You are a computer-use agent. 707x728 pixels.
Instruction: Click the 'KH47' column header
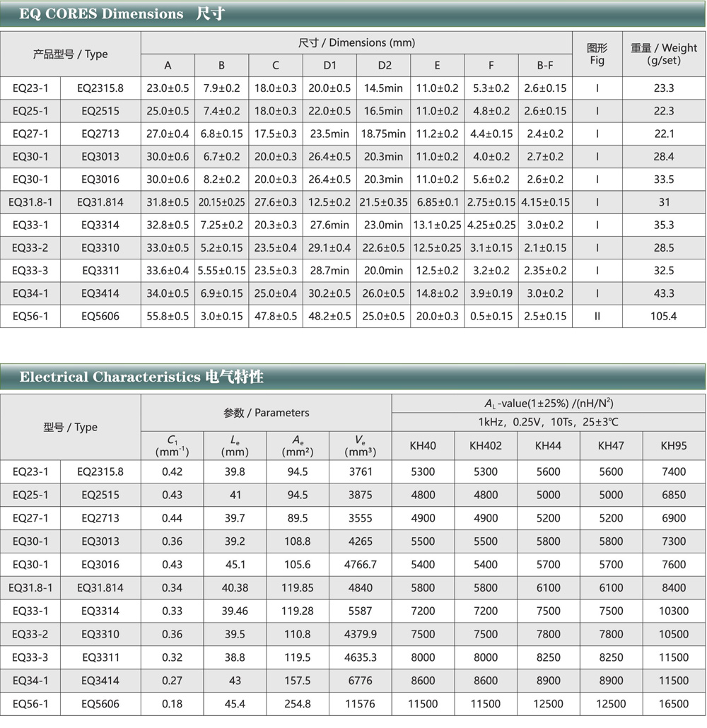tap(612, 446)
